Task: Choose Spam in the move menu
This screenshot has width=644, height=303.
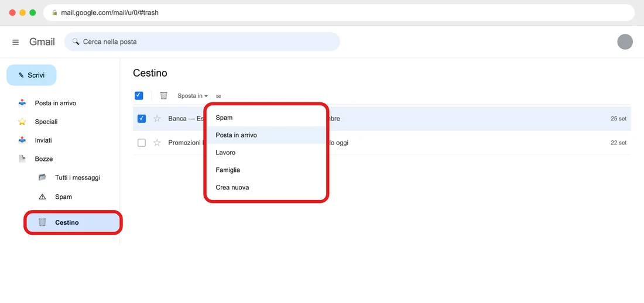Action: 266,118
